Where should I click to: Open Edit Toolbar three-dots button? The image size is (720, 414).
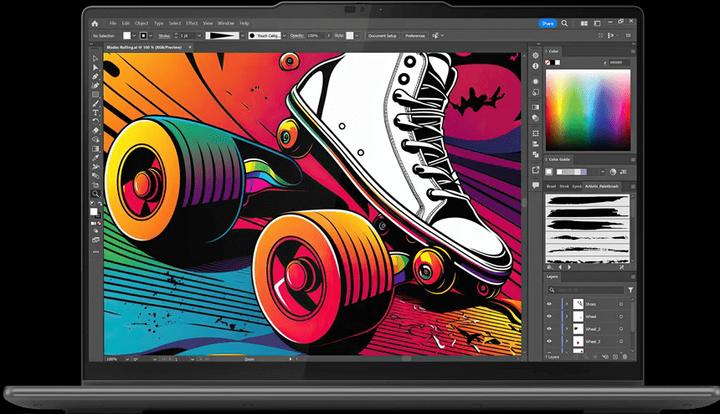96,252
